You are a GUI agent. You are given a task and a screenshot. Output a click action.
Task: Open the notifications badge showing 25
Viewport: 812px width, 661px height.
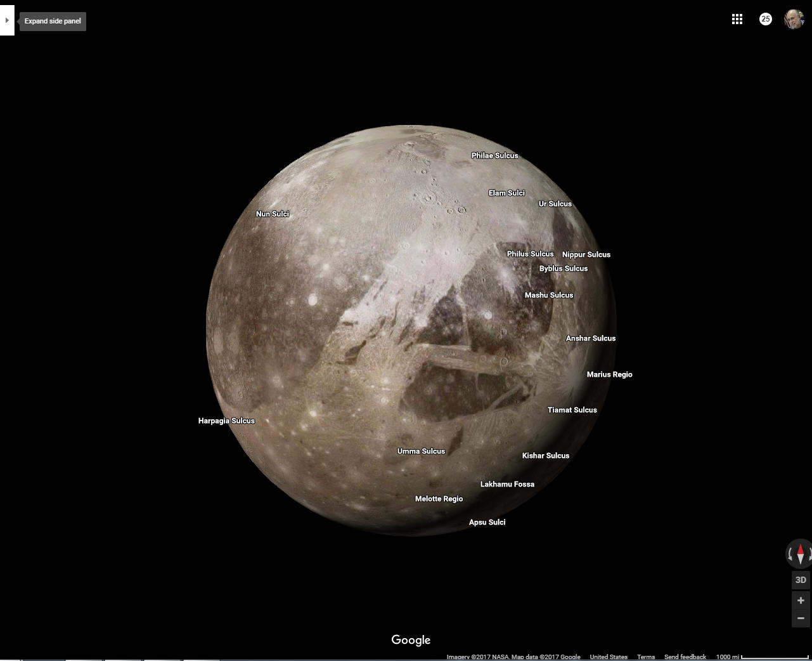pyautogui.click(x=765, y=19)
